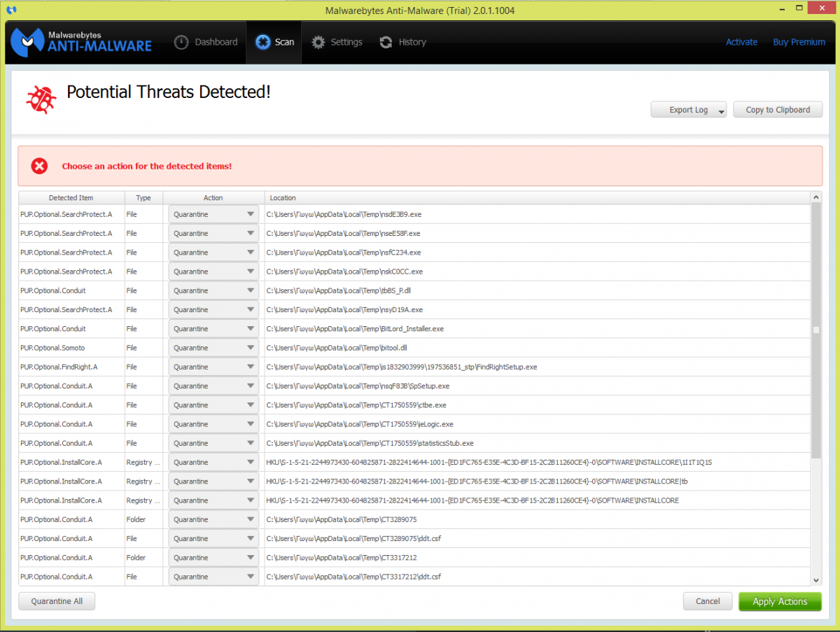Screen dimensions: 840x632
Task: Open Action dropdown for nseE58F.exe
Action: pyautogui.click(x=213, y=233)
